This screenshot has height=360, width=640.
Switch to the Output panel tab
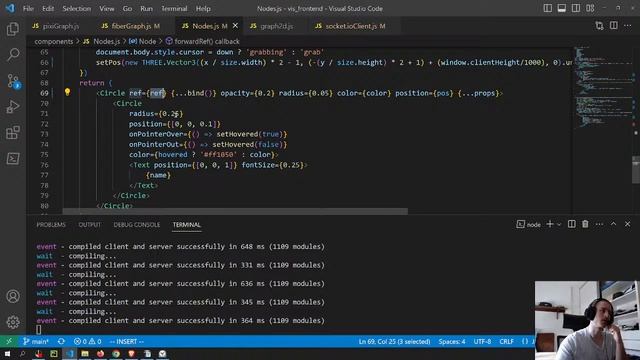(x=89, y=224)
